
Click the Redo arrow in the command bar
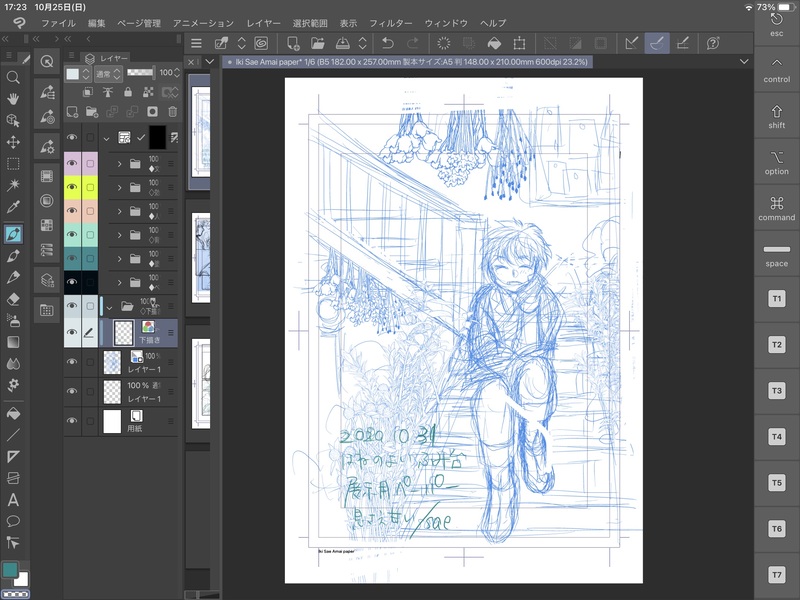pos(413,43)
